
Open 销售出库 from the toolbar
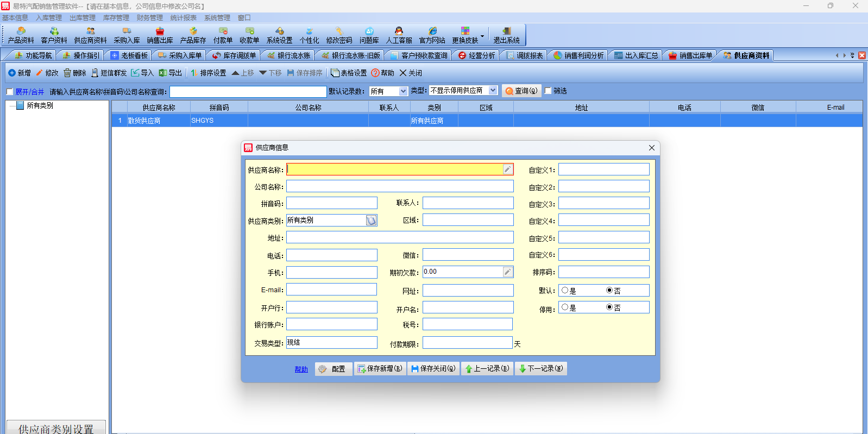click(x=160, y=35)
